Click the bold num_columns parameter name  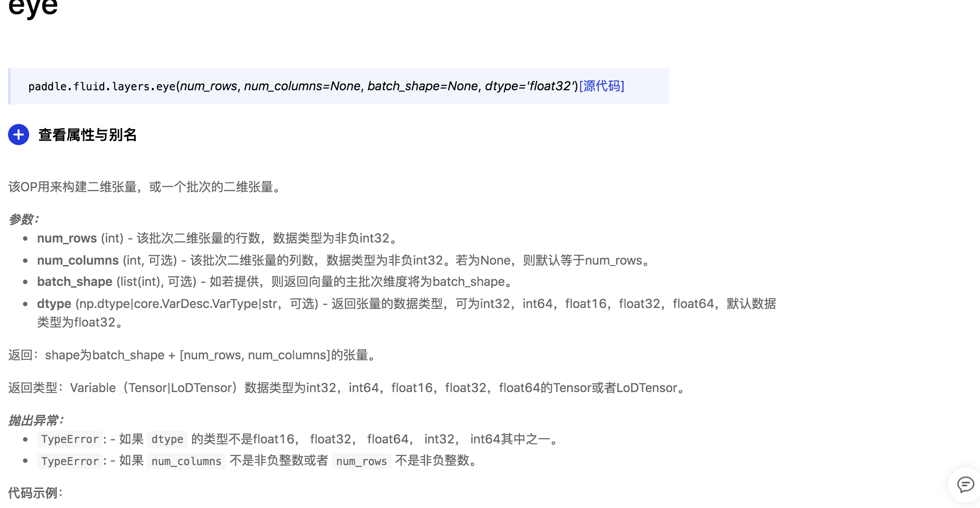click(x=78, y=261)
